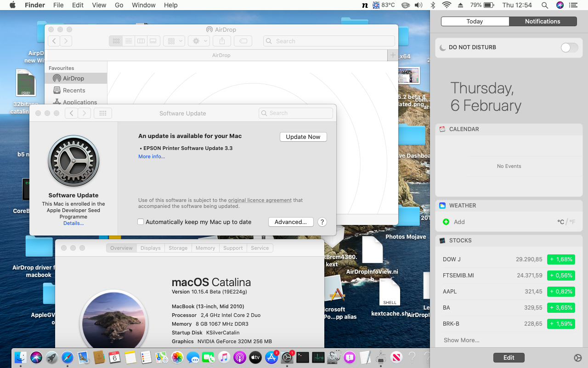Screen dimensions: 588x368
Task: Open App Store icon in Dock
Action: [x=271, y=357]
